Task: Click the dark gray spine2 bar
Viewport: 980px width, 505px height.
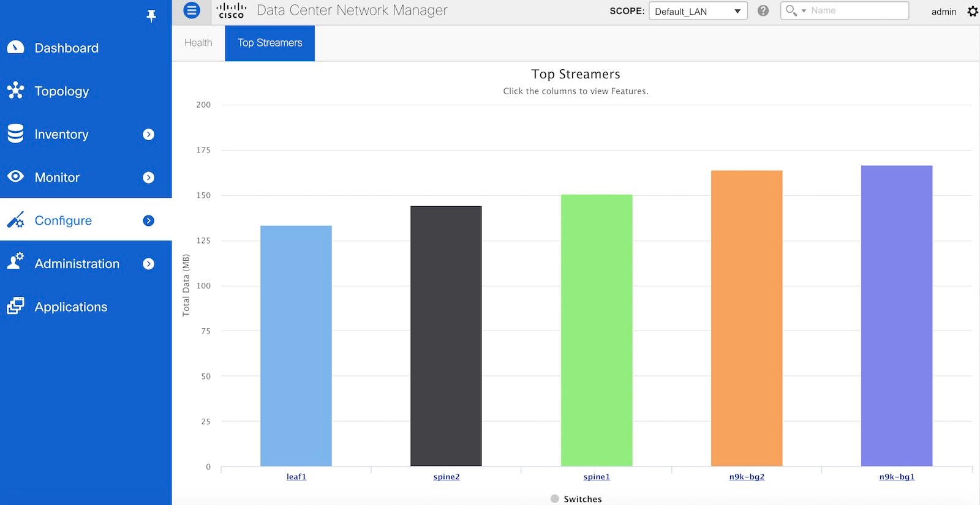Action: pos(446,336)
